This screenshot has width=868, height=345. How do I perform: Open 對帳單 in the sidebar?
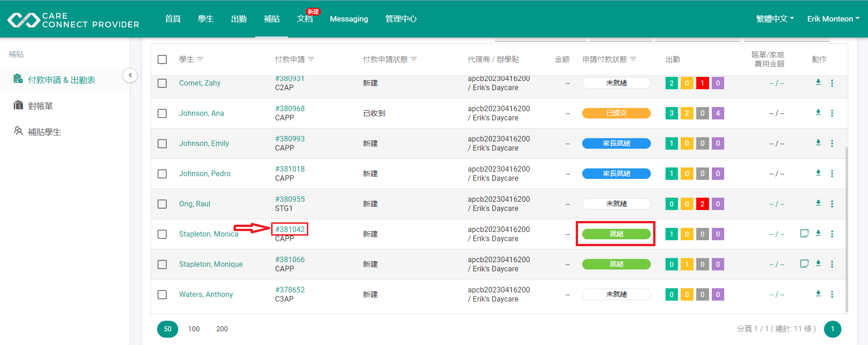click(x=40, y=106)
